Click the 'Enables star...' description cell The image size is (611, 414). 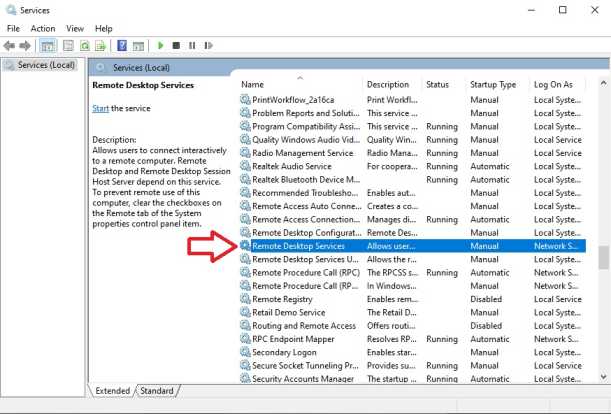pyautogui.click(x=392, y=352)
